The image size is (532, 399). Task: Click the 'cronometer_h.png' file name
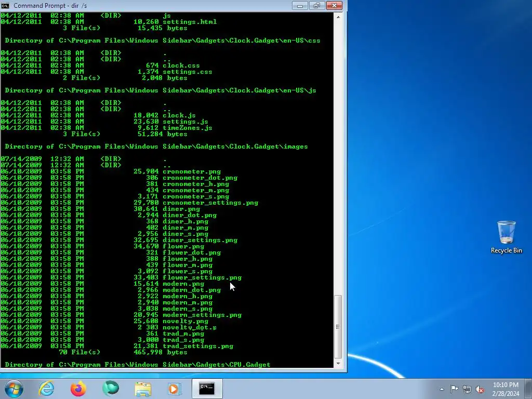tap(196, 184)
